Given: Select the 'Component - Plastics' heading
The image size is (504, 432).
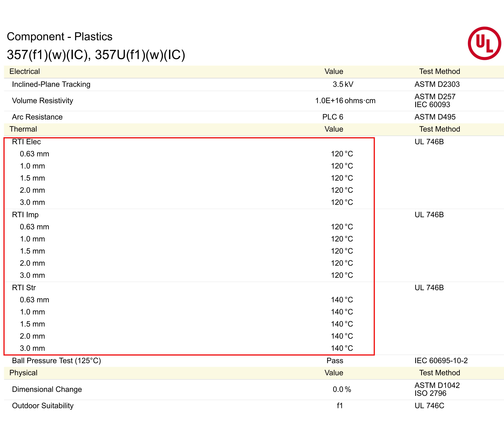Looking at the screenshot, I should tap(60, 37).
